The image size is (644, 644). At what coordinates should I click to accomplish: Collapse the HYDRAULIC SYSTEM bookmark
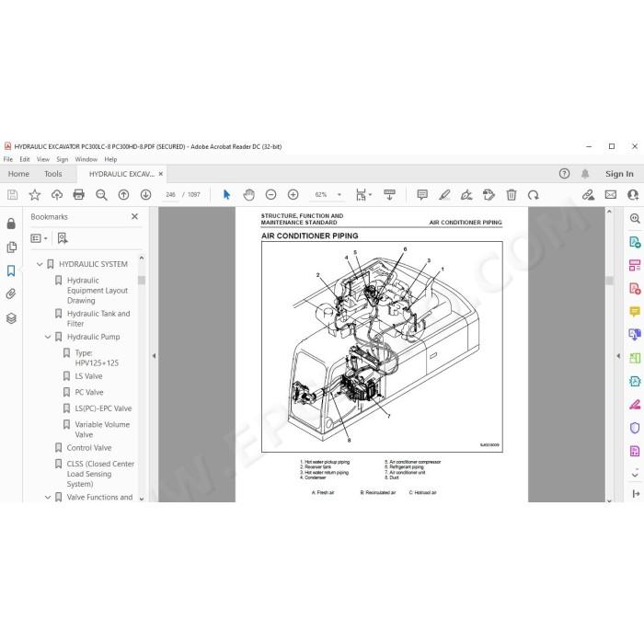[40, 264]
